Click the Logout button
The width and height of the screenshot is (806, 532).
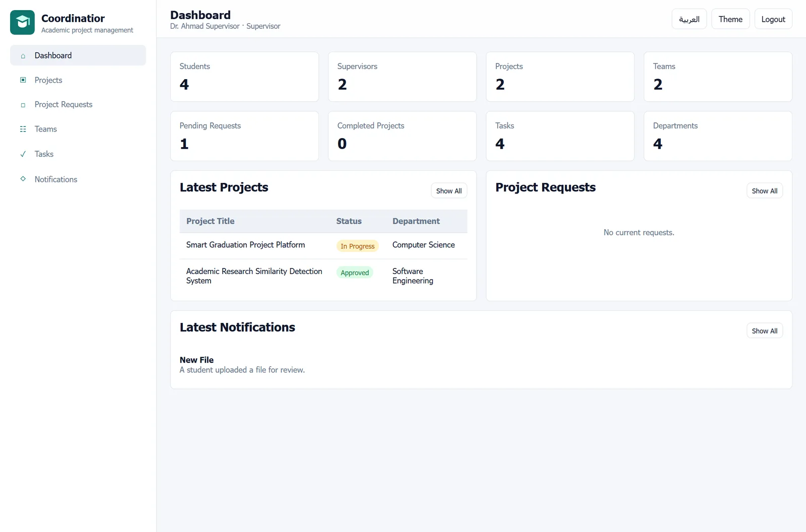click(773, 19)
